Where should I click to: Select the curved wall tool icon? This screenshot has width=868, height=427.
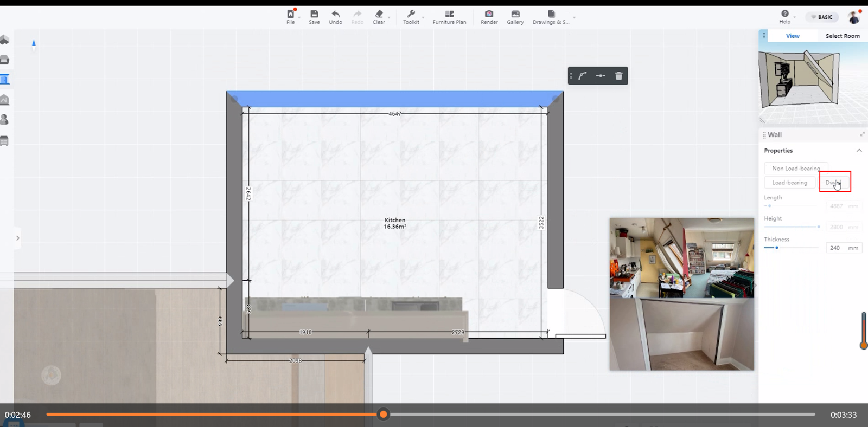point(583,76)
